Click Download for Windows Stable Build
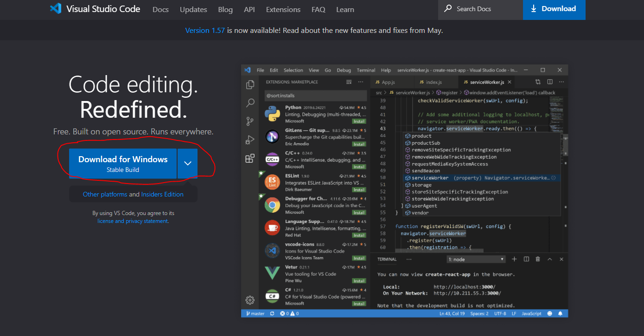Viewport: 644px width, 336px height. pos(123,164)
